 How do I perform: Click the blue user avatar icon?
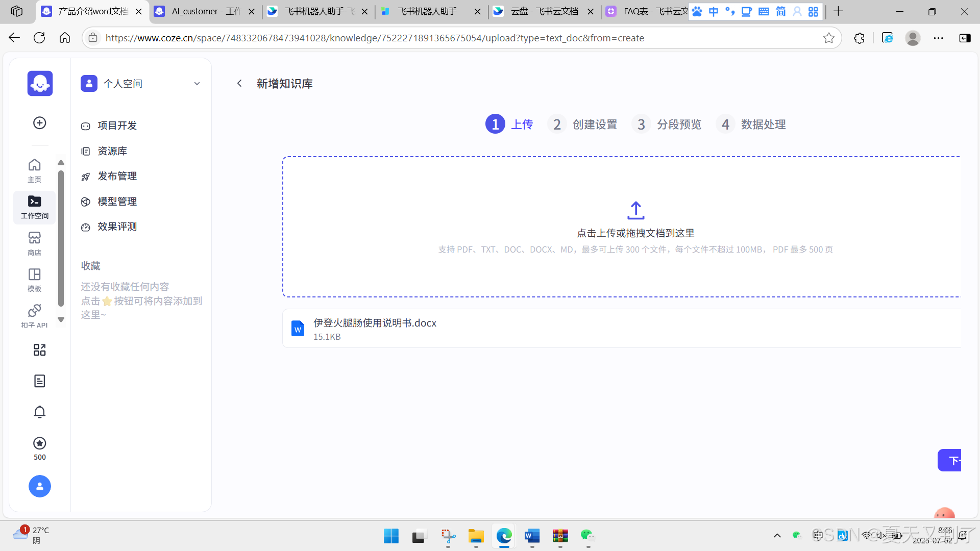coord(40,486)
